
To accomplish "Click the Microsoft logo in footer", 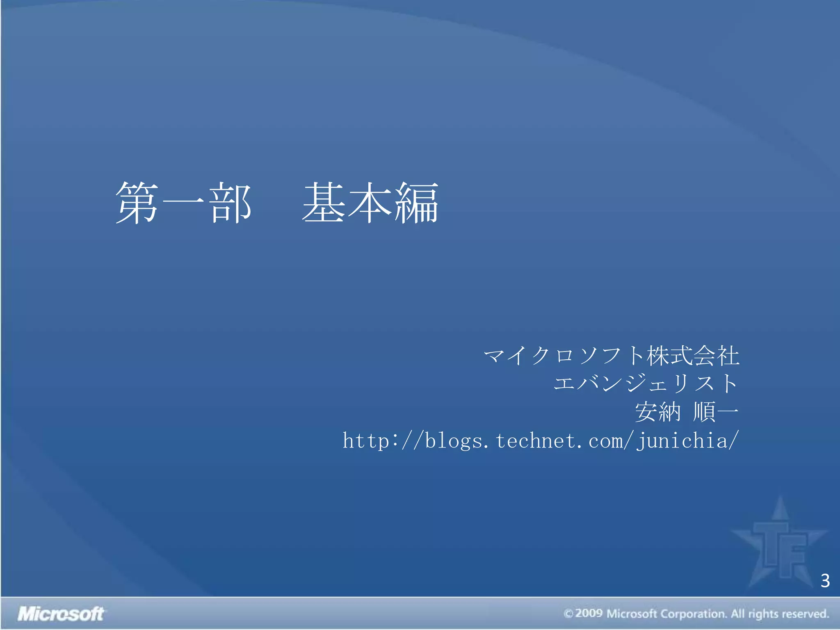I will click(x=61, y=614).
